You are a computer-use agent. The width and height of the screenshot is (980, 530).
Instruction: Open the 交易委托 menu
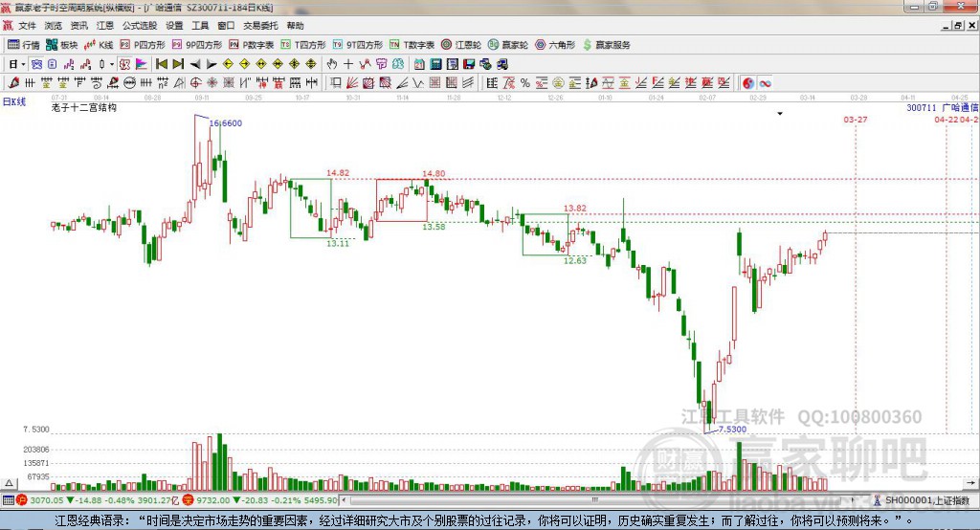click(260, 26)
